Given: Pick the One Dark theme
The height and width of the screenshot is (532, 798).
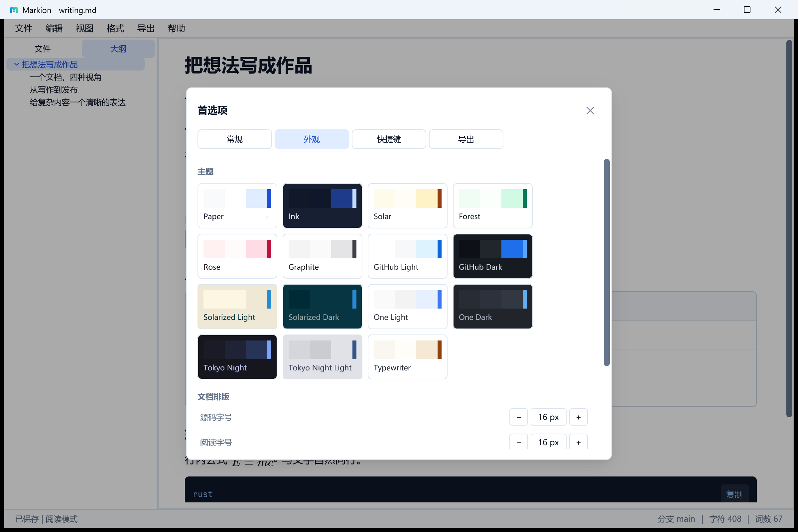Looking at the screenshot, I should point(493,306).
